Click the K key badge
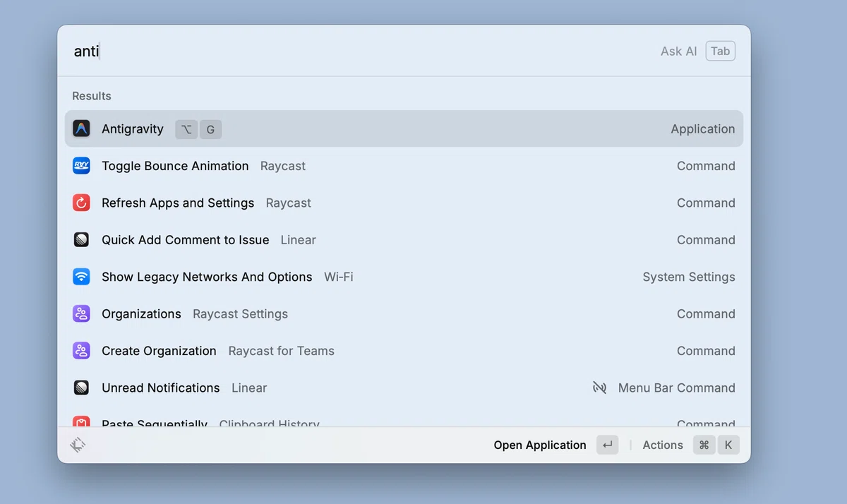This screenshot has height=504, width=847. click(x=728, y=445)
